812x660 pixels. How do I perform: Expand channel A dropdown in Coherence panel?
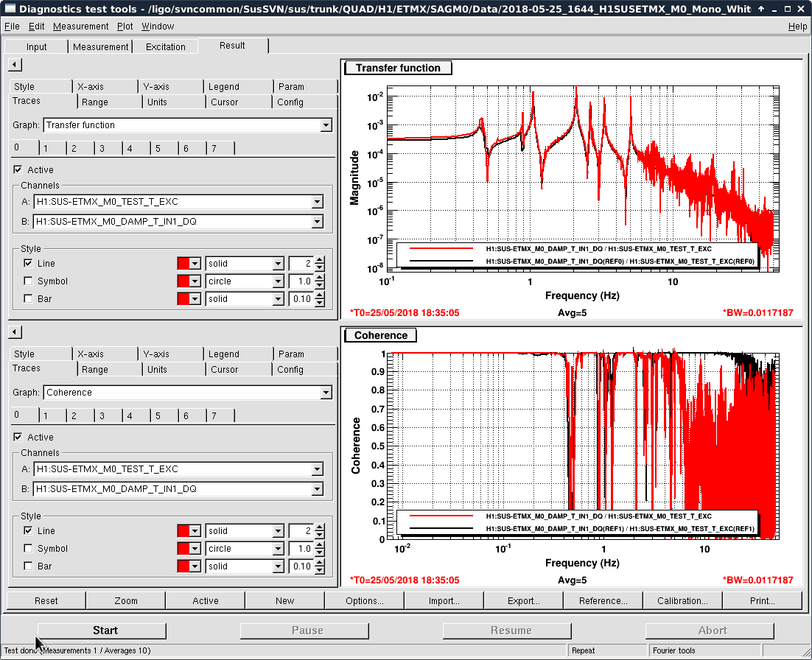tap(317, 469)
